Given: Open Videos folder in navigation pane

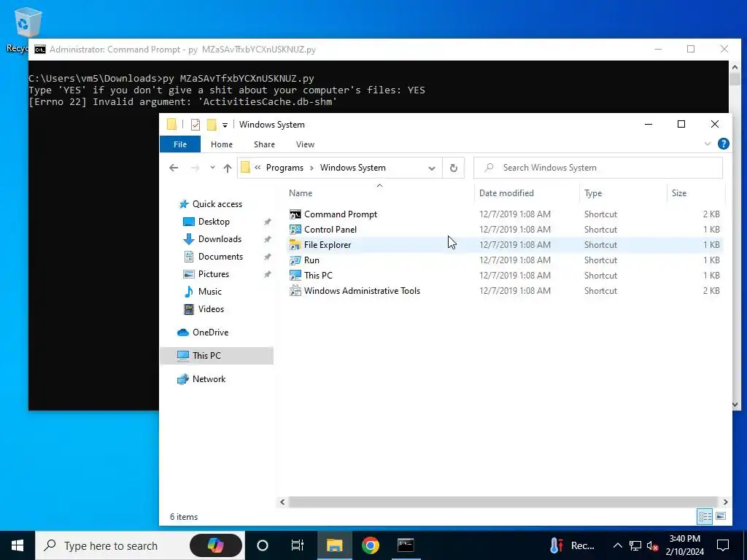Looking at the screenshot, I should (211, 309).
